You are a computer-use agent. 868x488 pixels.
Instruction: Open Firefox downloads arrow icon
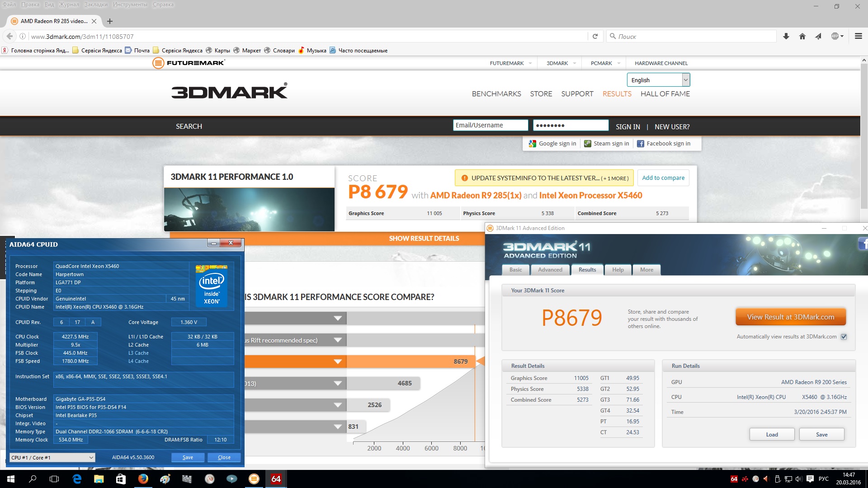point(786,37)
